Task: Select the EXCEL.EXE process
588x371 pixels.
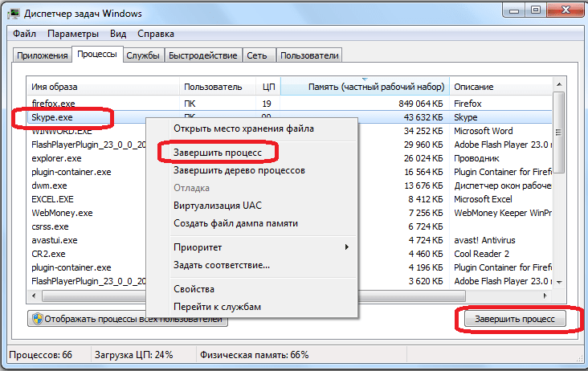Action: [x=52, y=199]
